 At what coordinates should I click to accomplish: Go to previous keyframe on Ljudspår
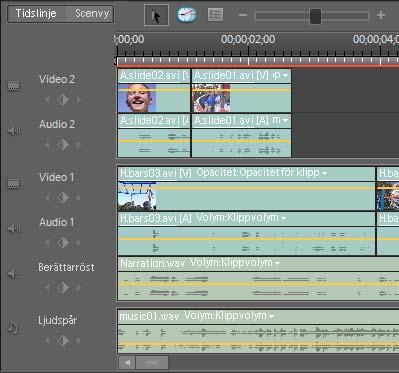[x=47, y=341]
